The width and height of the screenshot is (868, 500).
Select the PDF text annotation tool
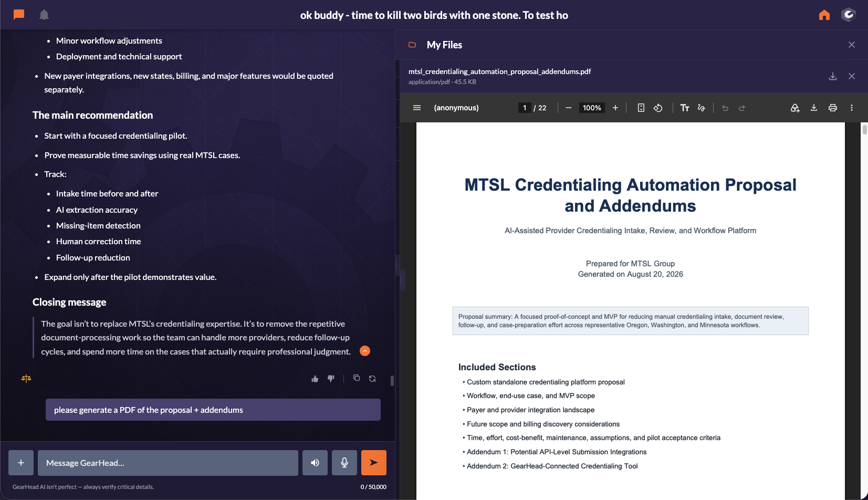pyautogui.click(x=685, y=108)
